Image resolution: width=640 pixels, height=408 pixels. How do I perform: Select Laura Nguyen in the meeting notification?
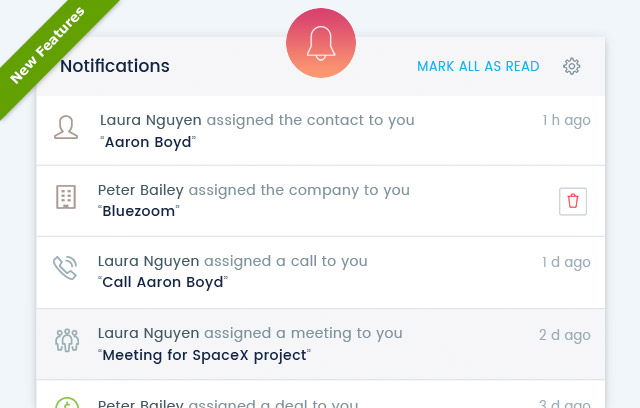point(149,333)
